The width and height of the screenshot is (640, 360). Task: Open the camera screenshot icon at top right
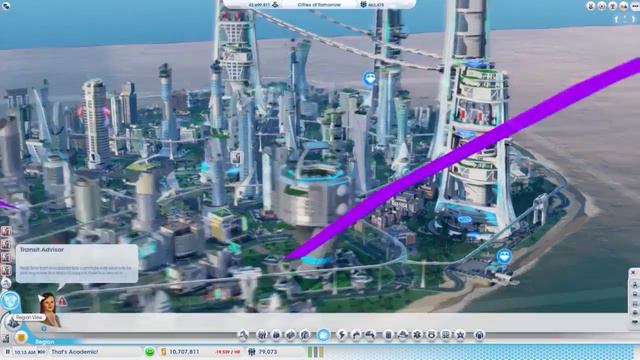(602, 6)
